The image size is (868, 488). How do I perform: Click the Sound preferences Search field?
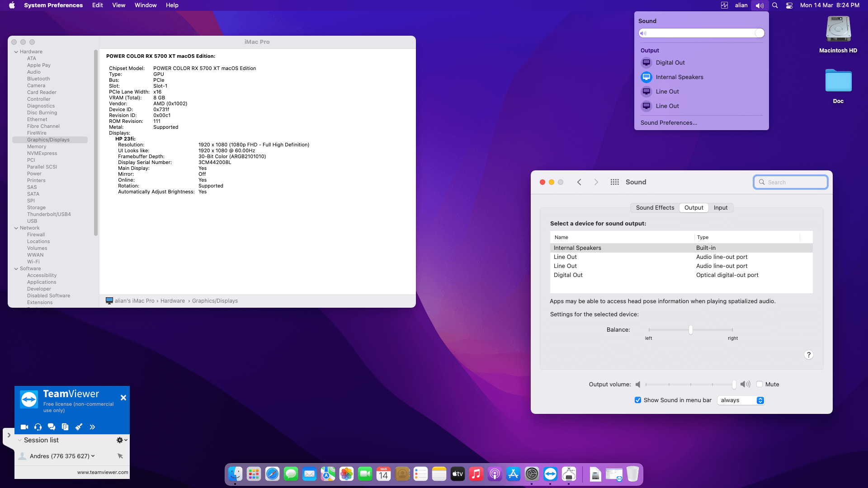click(x=791, y=182)
